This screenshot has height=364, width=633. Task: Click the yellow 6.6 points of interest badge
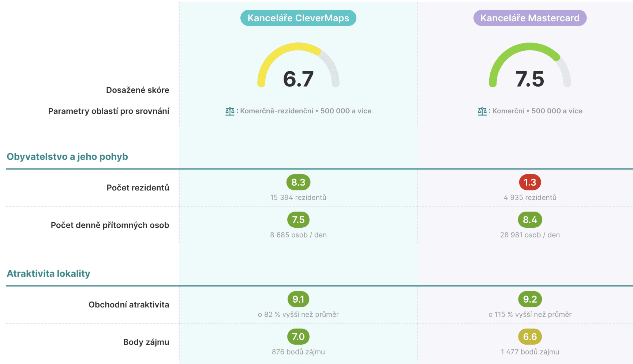(530, 337)
